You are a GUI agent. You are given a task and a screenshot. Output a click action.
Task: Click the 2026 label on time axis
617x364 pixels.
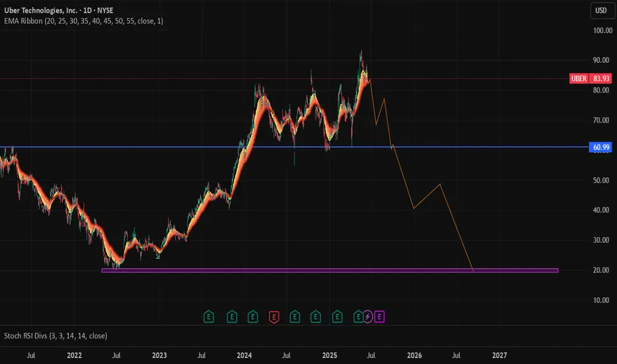(x=414, y=355)
